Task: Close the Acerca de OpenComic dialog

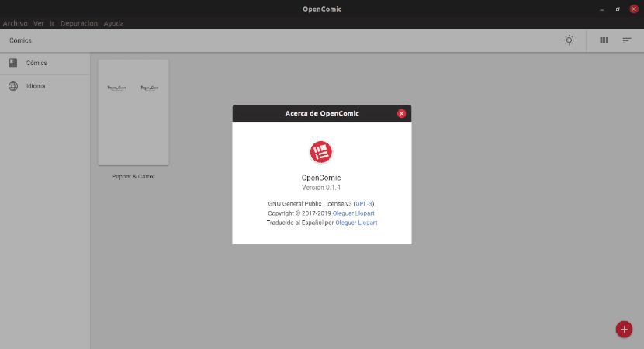Action: coord(401,114)
